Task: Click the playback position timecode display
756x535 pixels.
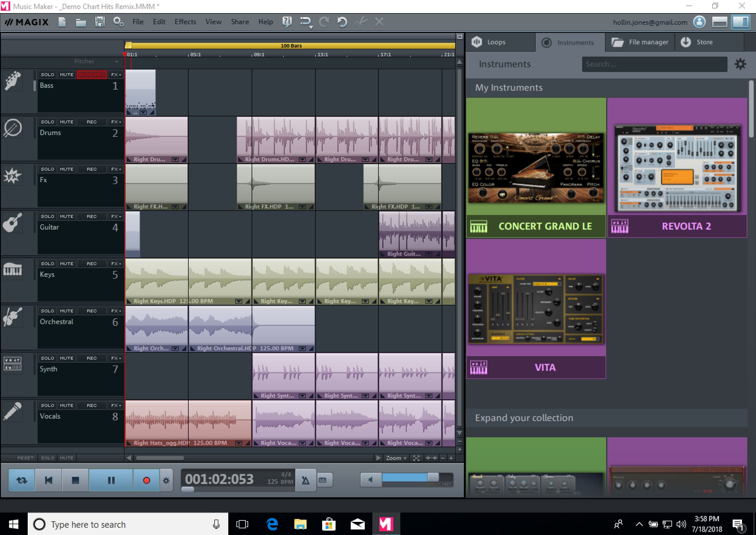Action: click(219, 479)
